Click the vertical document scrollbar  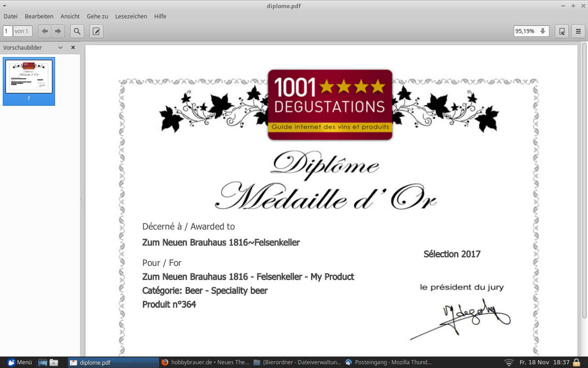584,179
